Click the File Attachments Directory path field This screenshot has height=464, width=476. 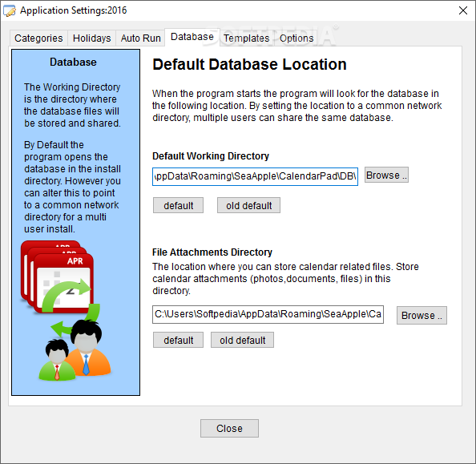click(x=268, y=314)
